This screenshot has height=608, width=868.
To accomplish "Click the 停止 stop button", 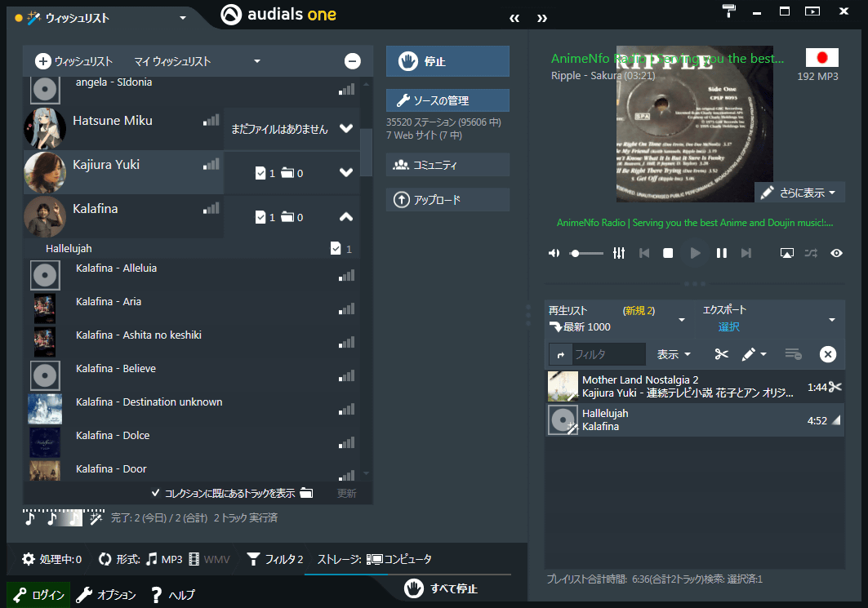I will coord(447,61).
